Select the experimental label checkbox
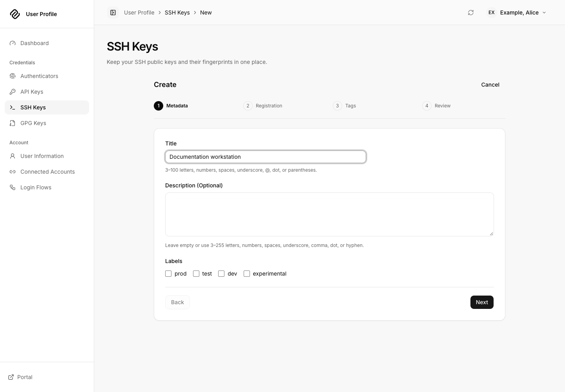This screenshot has height=392, width=565. (x=247, y=274)
